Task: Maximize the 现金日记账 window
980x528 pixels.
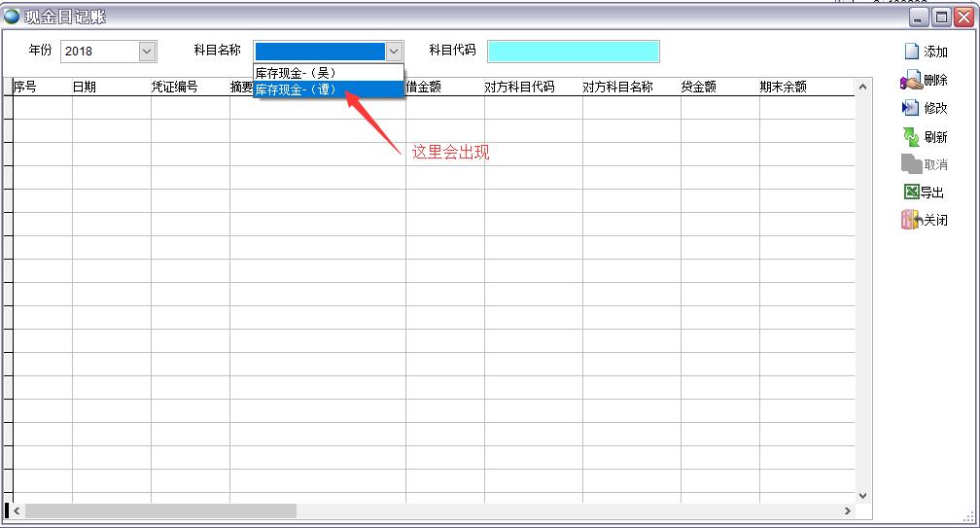Action: pyautogui.click(x=941, y=17)
